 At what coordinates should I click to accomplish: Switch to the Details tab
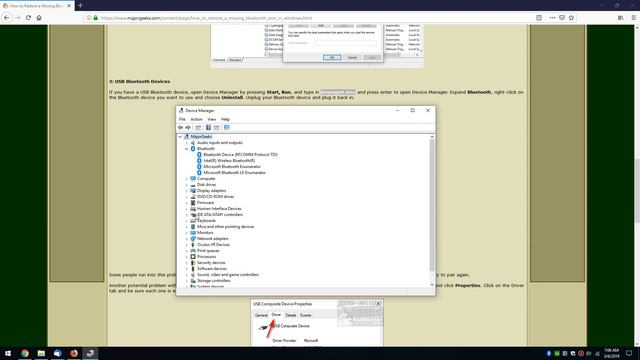(291, 316)
